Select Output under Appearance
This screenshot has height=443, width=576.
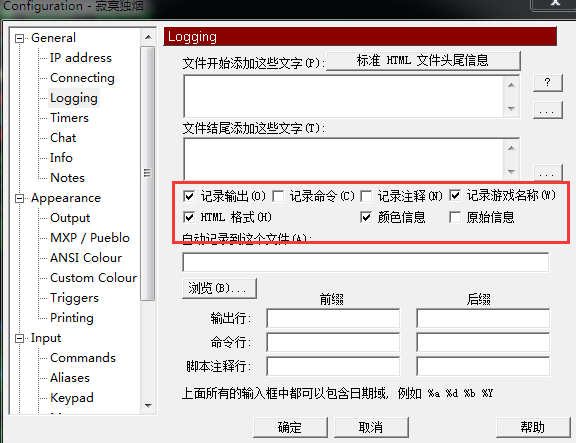[70, 218]
